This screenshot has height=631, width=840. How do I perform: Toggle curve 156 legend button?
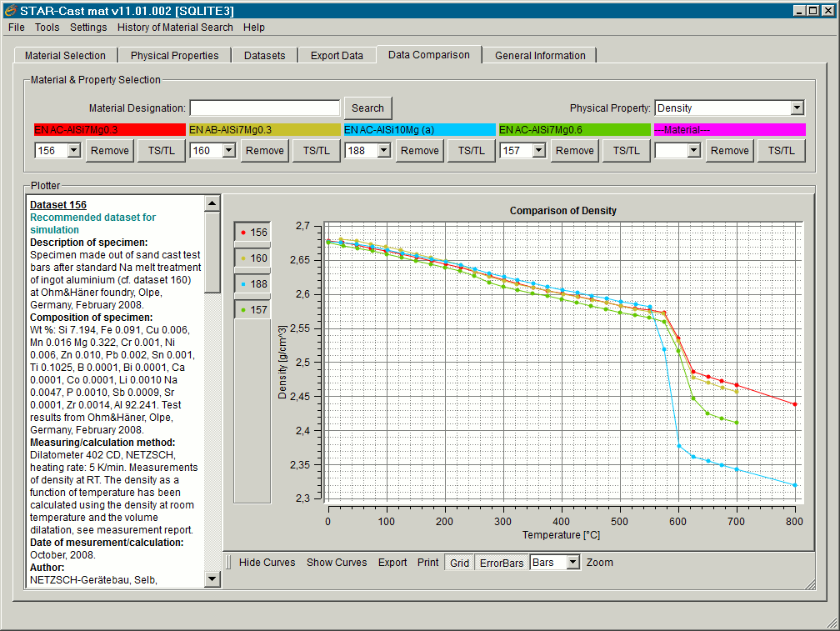[252, 233]
